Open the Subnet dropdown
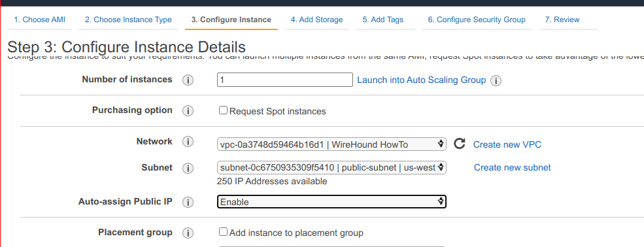This screenshot has width=644, height=247. point(331,167)
